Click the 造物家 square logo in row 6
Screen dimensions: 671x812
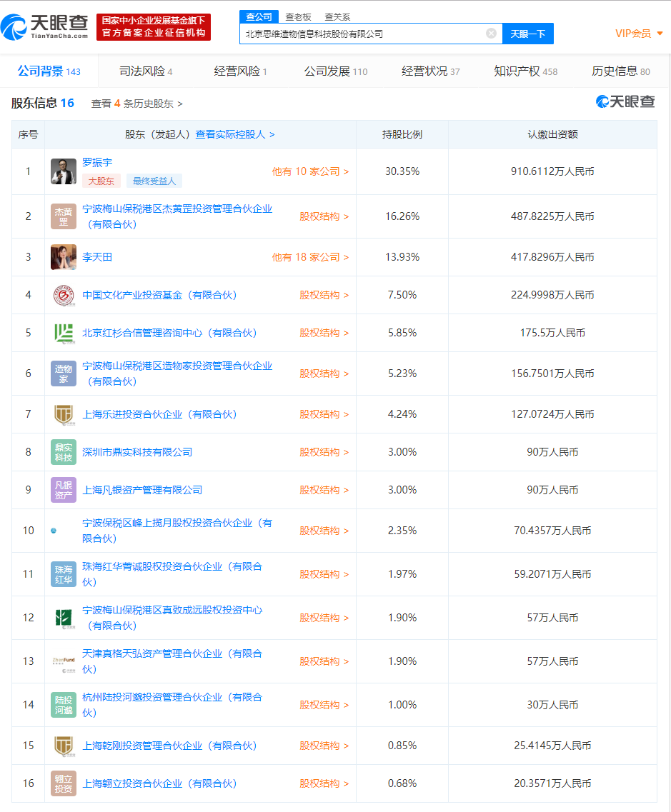[63, 373]
